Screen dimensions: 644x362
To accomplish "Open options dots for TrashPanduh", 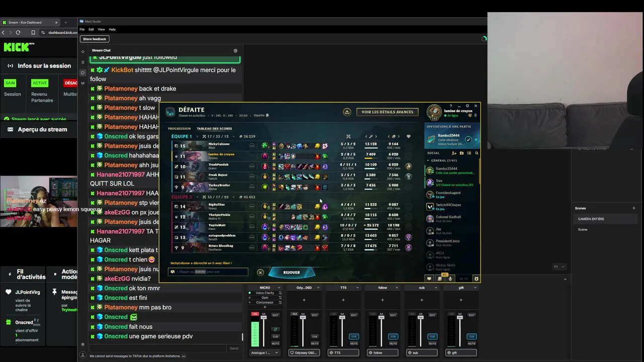I will (x=252, y=166).
